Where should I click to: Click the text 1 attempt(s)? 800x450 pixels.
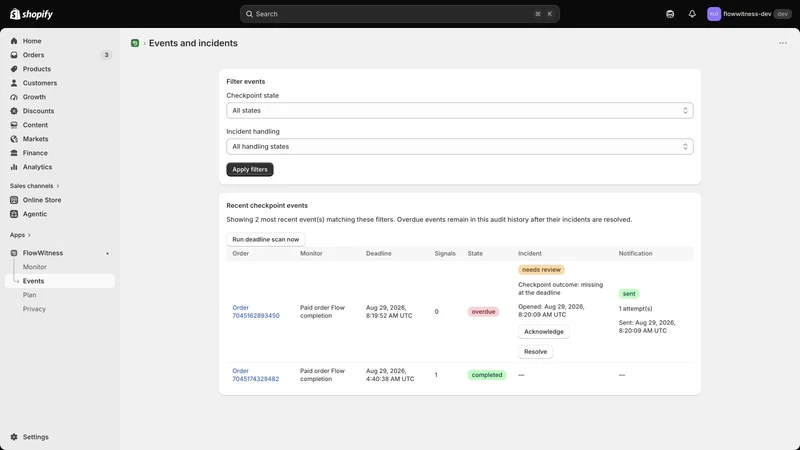[x=635, y=309]
